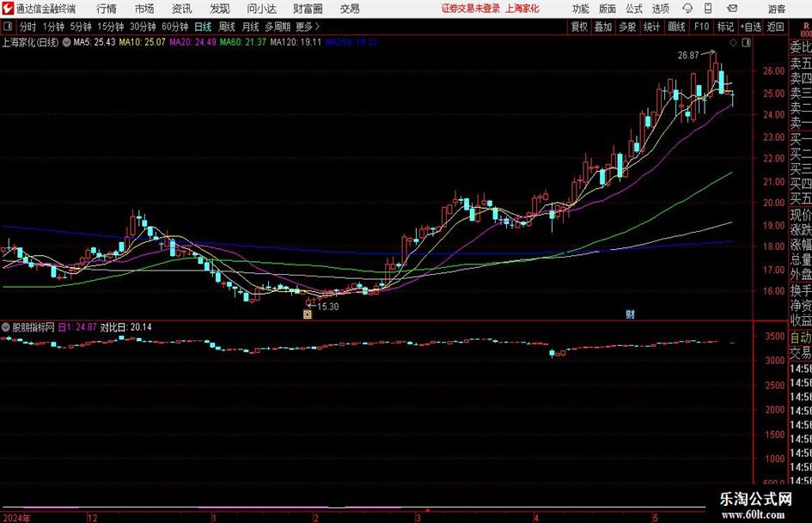Click the 12 month marker on timeline
The height and width of the screenshot is (523, 812).
pos(92,517)
